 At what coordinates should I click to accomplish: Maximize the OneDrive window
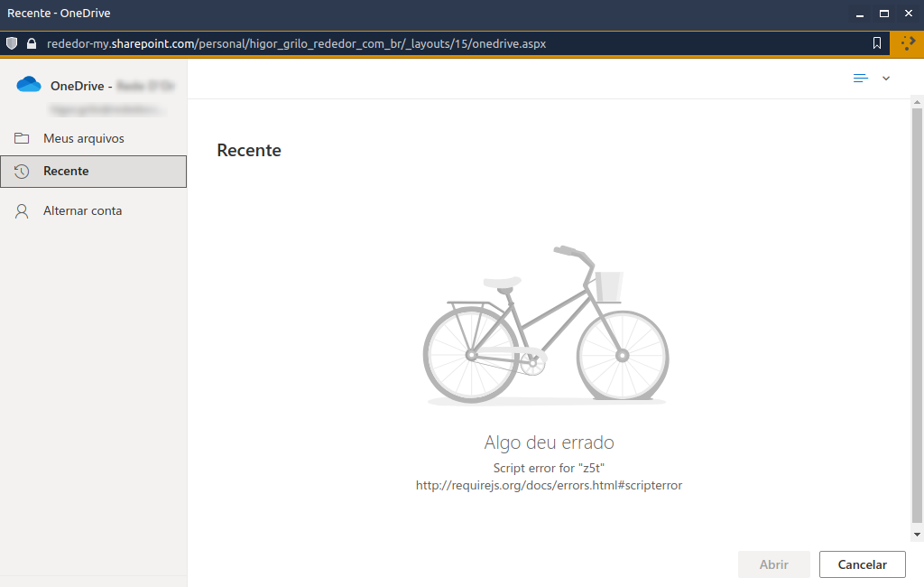point(884,14)
